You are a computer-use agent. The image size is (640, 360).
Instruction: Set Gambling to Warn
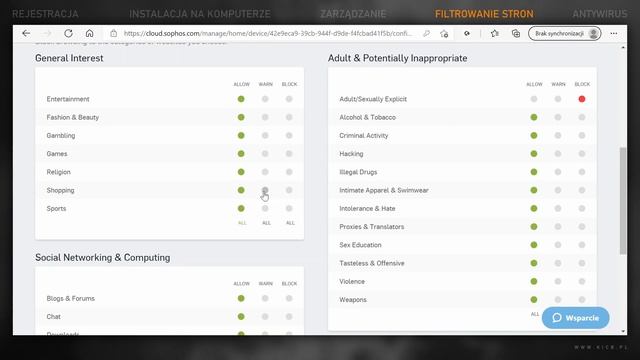point(265,136)
